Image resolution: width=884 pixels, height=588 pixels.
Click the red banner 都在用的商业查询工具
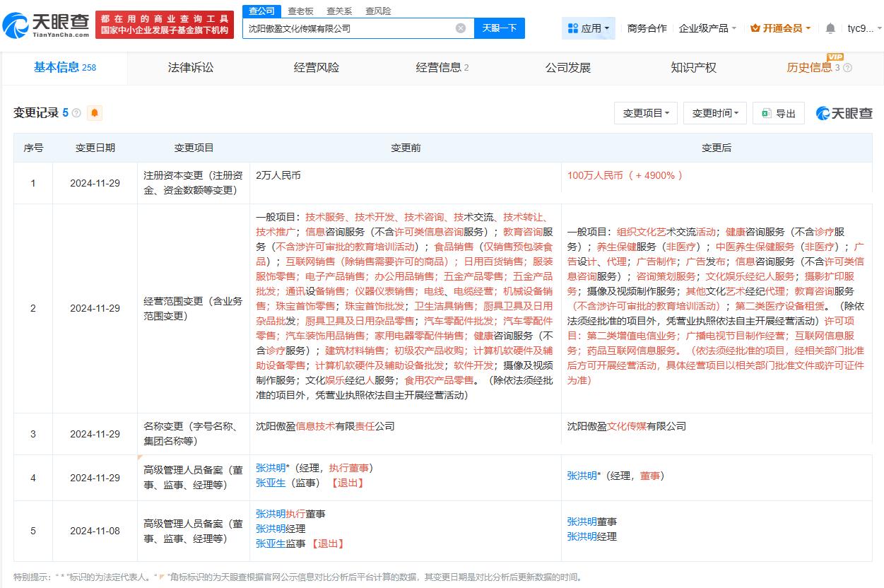pos(165,25)
